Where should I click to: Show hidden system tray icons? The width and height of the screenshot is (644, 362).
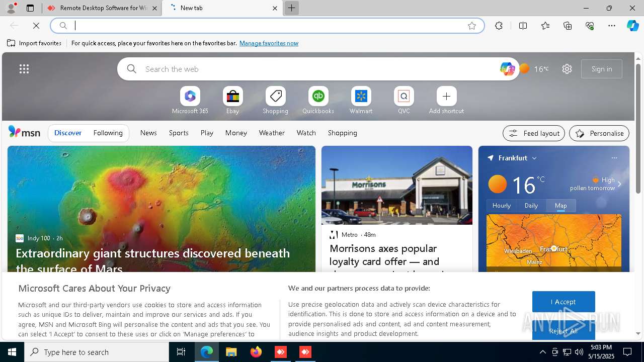542,352
